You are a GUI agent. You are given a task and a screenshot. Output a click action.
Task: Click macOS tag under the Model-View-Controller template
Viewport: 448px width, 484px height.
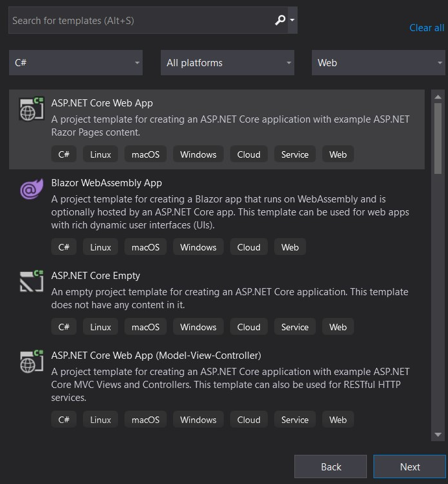point(145,420)
